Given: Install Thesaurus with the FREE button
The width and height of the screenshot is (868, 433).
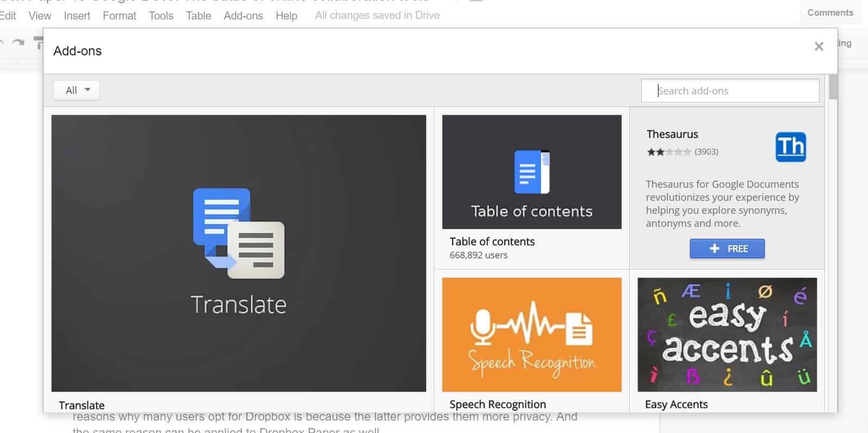Looking at the screenshot, I should coord(727,249).
